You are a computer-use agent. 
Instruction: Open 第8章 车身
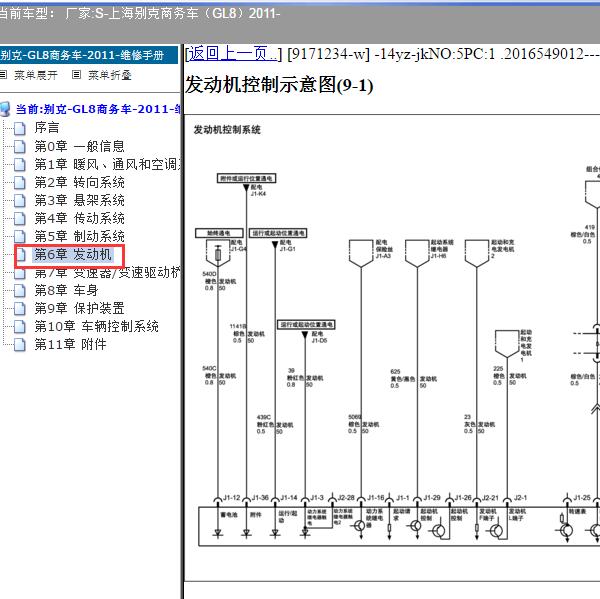[x=66, y=290]
